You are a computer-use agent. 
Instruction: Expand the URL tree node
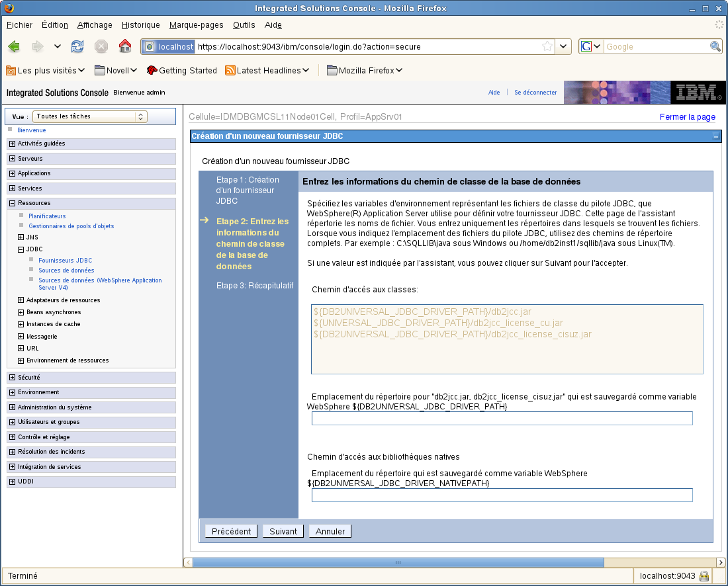point(21,349)
